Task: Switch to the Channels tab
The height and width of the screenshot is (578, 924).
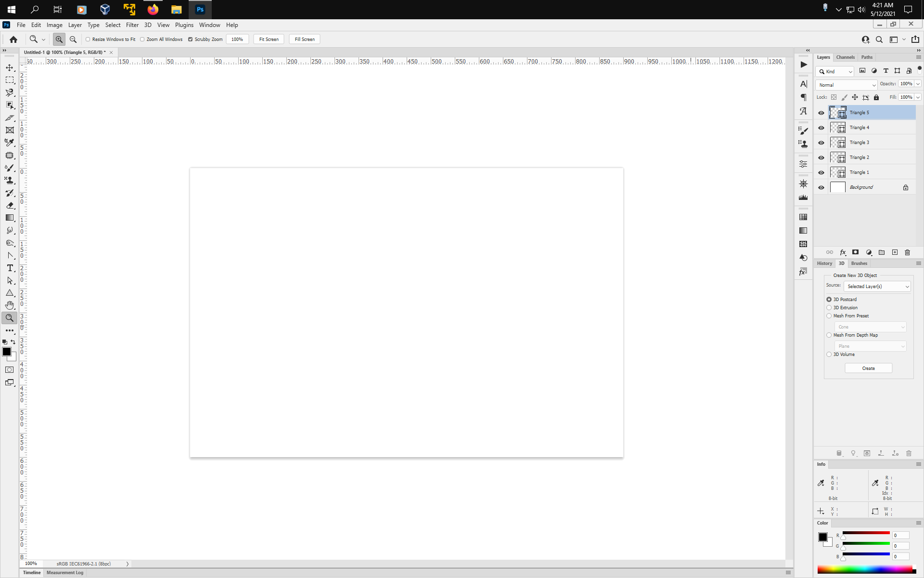Action: [845, 57]
